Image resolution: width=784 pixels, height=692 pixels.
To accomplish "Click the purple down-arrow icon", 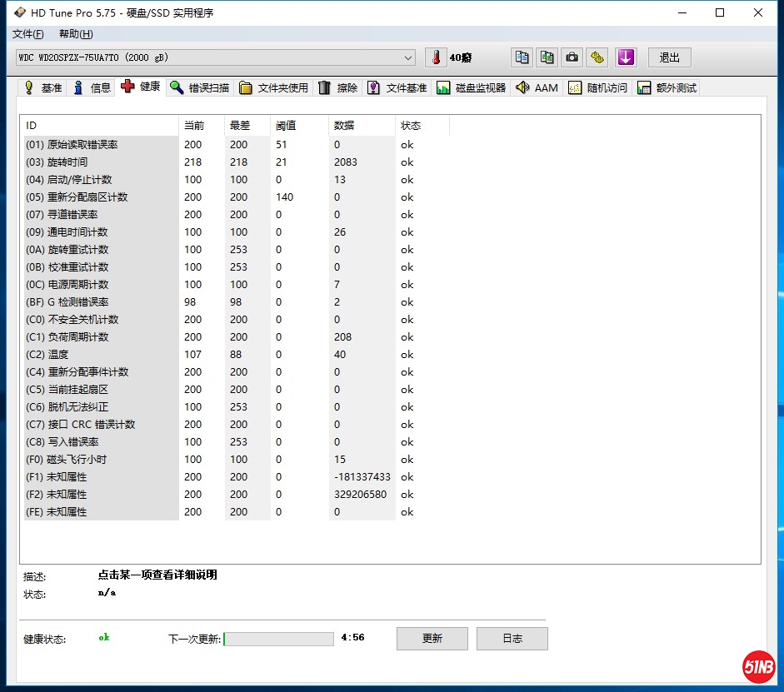I will (626, 57).
